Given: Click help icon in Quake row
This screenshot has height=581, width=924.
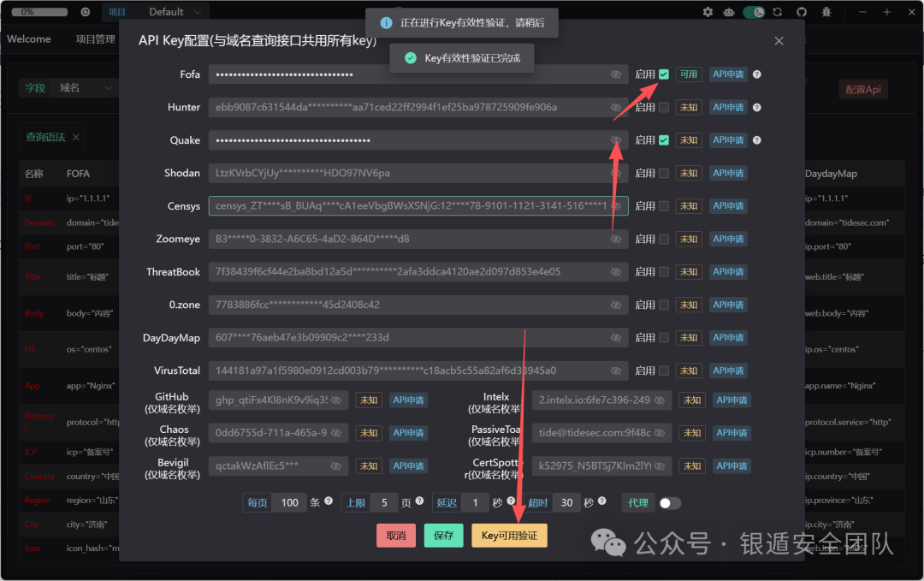Looking at the screenshot, I should coord(756,140).
